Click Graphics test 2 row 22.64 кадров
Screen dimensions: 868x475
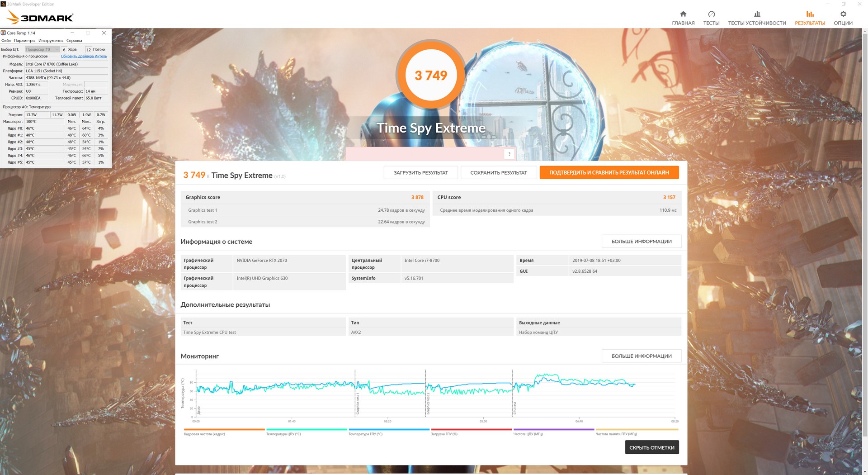(305, 222)
